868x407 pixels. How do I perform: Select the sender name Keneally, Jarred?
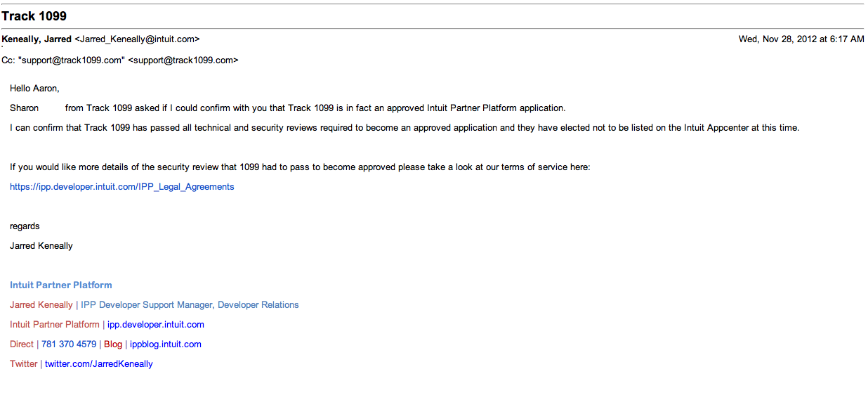point(37,39)
